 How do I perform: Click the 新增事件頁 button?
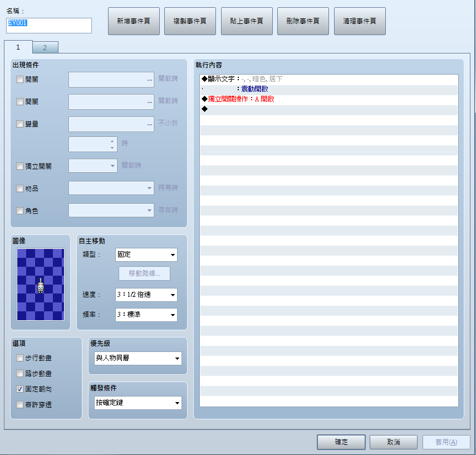[x=134, y=21]
